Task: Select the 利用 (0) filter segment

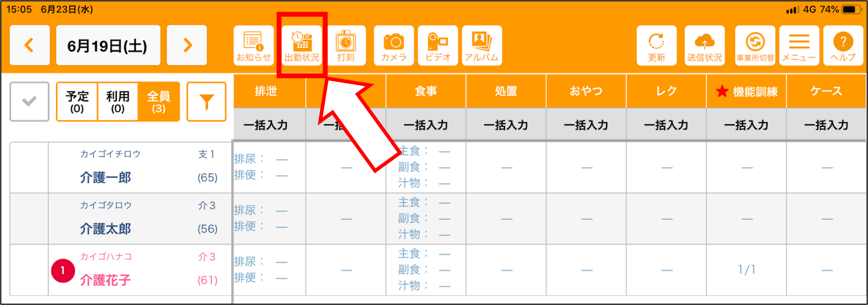Action: (x=118, y=102)
